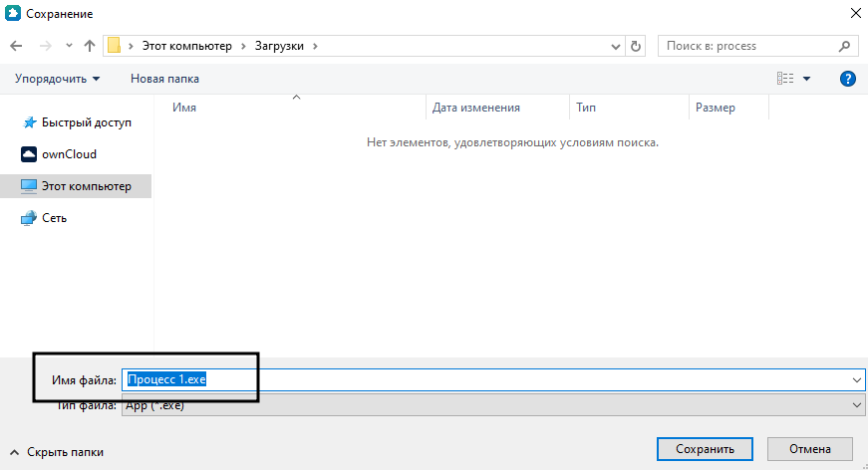Screen dimensions: 868x470
Task: Change view with the view layout icon
Action: [785, 79]
